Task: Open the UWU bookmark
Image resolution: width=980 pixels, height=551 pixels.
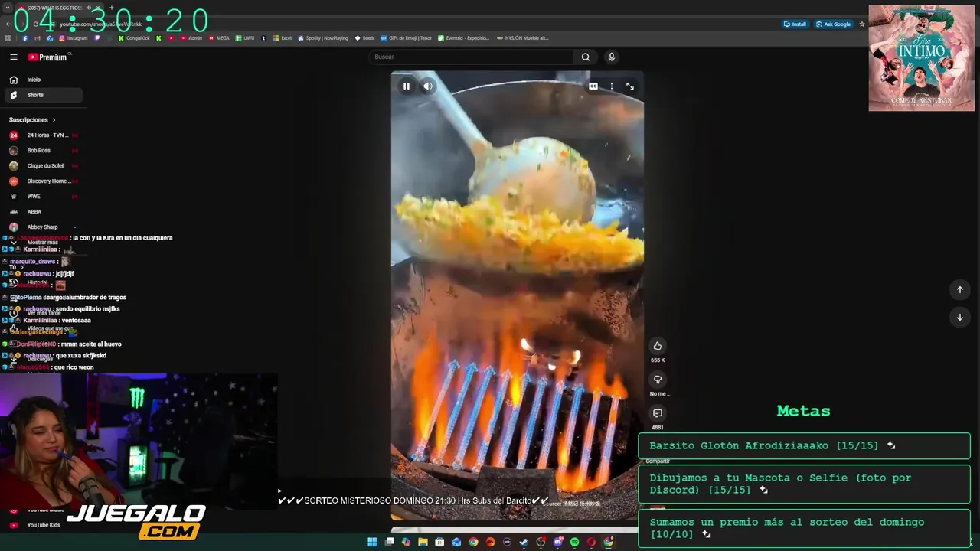Action: click(x=245, y=38)
